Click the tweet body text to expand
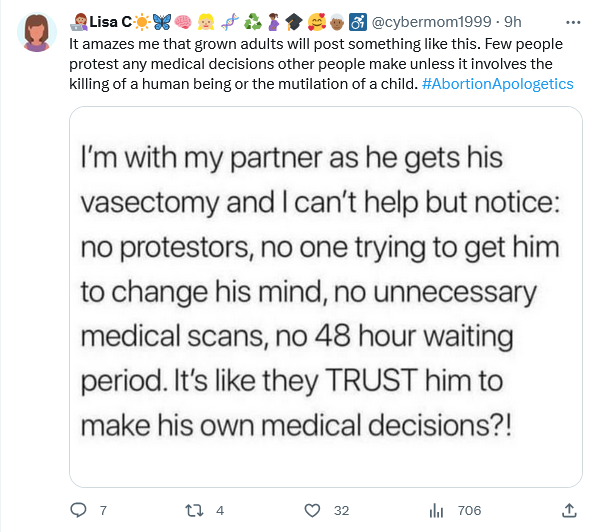The width and height of the screenshot is (598, 532). 321,64
